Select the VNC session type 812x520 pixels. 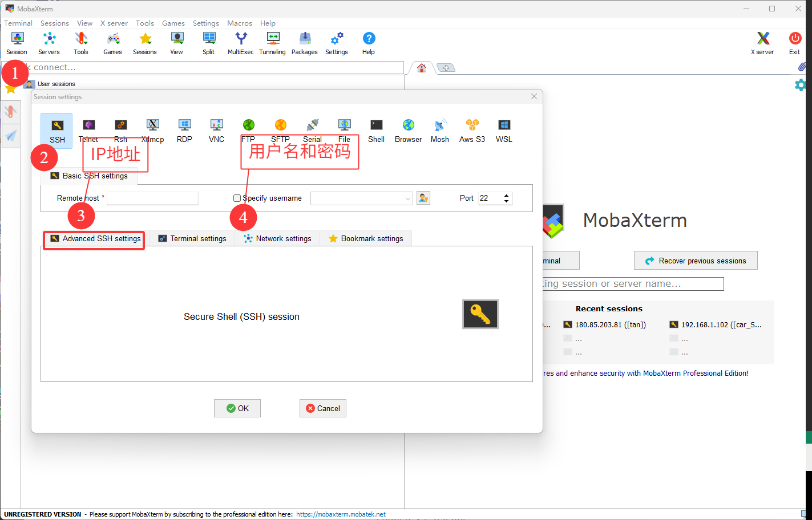(x=216, y=131)
